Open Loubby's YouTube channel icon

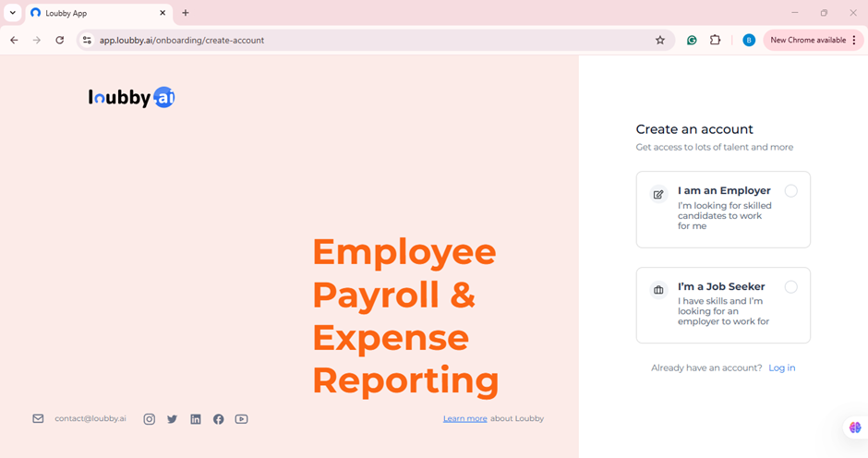coord(241,419)
